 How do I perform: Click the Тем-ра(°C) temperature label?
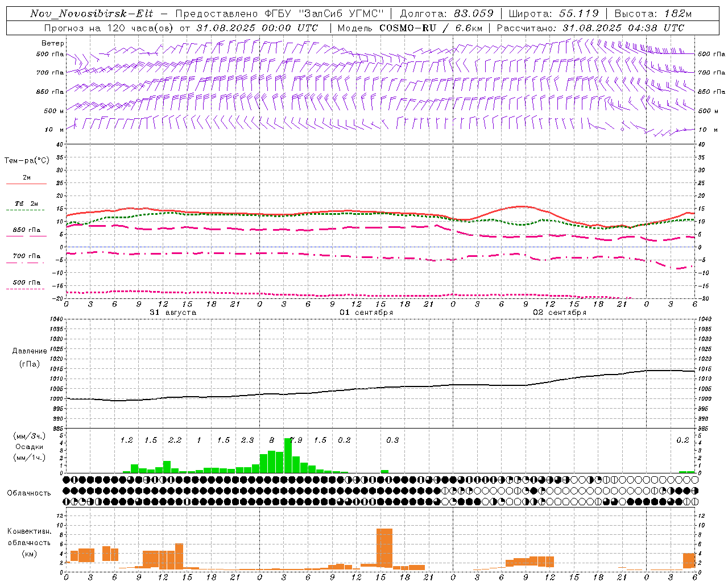(x=27, y=161)
